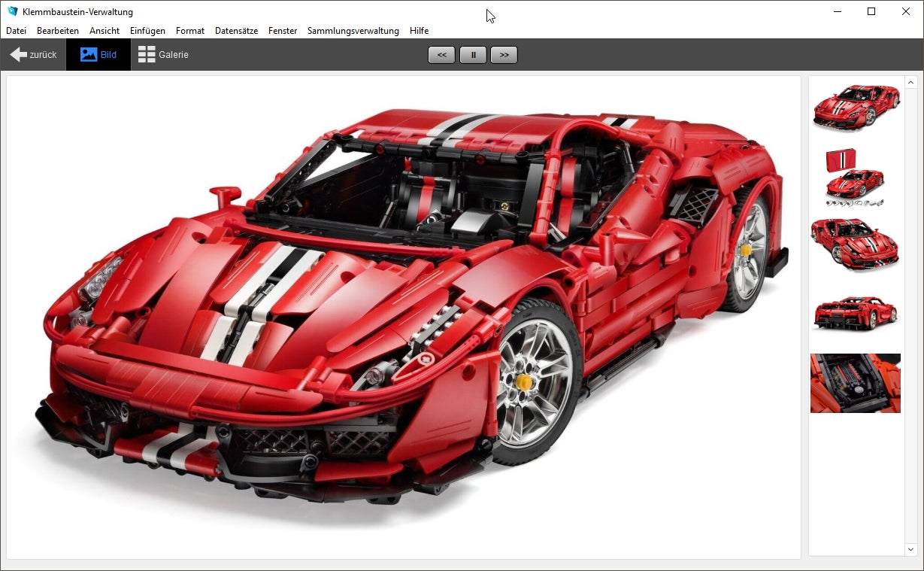Switch to the Galerie grid view
The height and width of the screenshot is (571, 924).
click(x=163, y=55)
